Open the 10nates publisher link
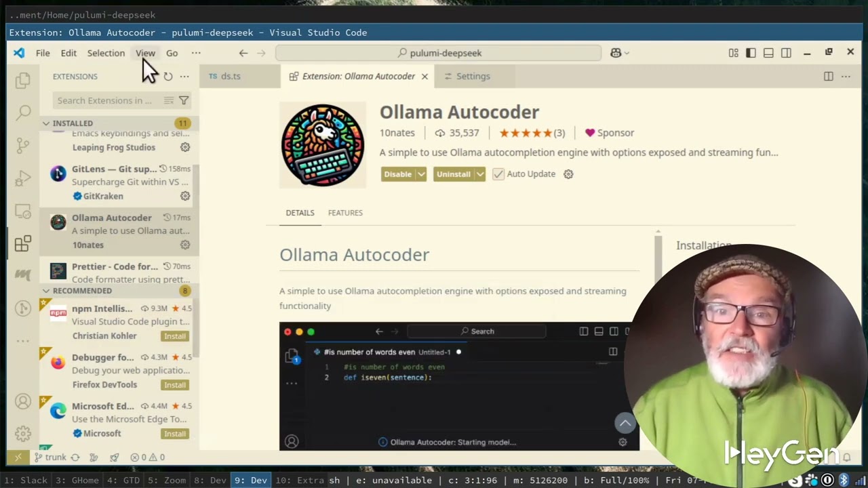Viewport: 868px width, 488px height. 397,133
